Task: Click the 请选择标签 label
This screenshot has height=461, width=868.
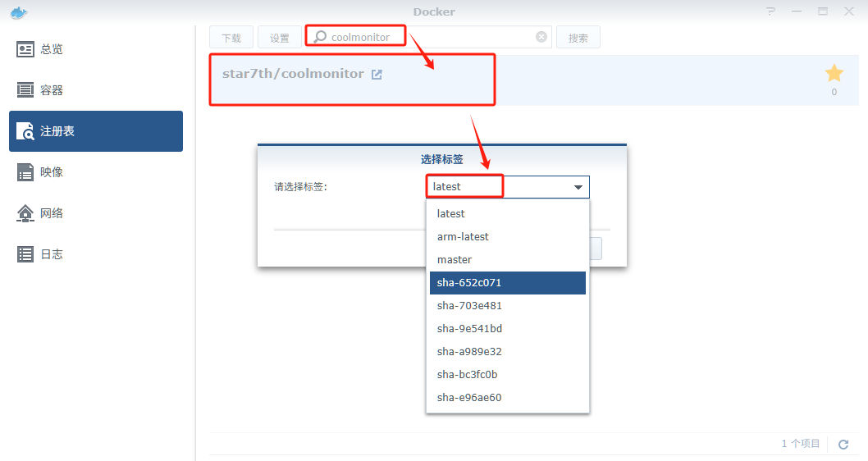Action: 300,187
